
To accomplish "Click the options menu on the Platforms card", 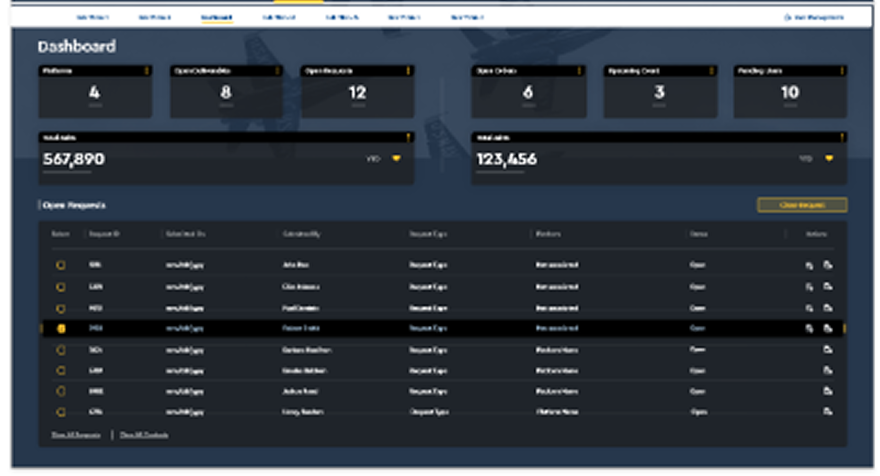I will tap(147, 71).
